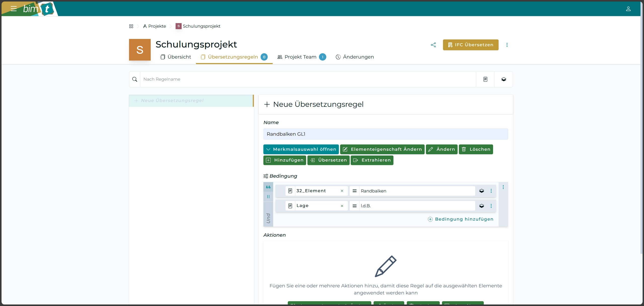Open three-dot menu of Lage condition

491,206
